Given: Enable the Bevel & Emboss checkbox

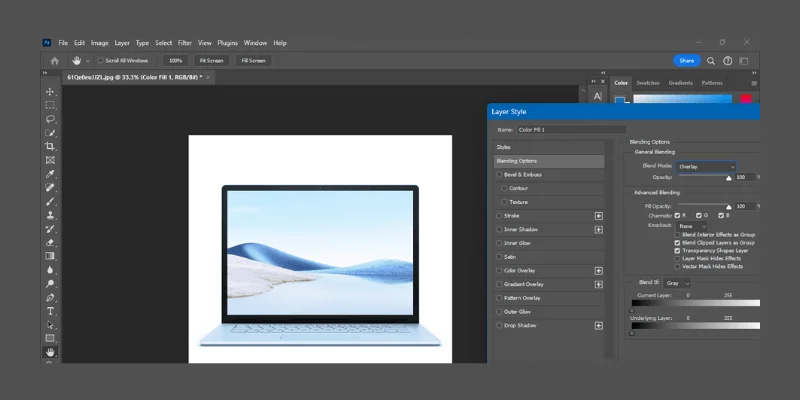Looking at the screenshot, I should (x=500, y=174).
